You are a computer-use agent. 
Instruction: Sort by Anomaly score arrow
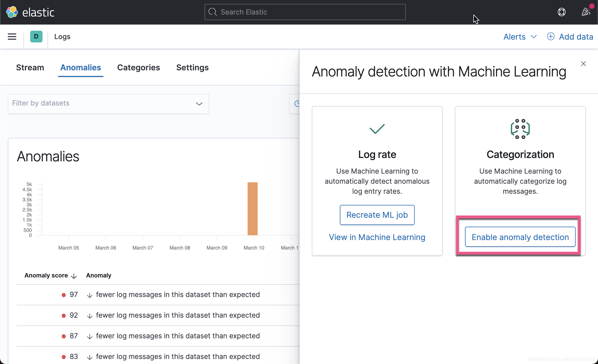coord(74,276)
